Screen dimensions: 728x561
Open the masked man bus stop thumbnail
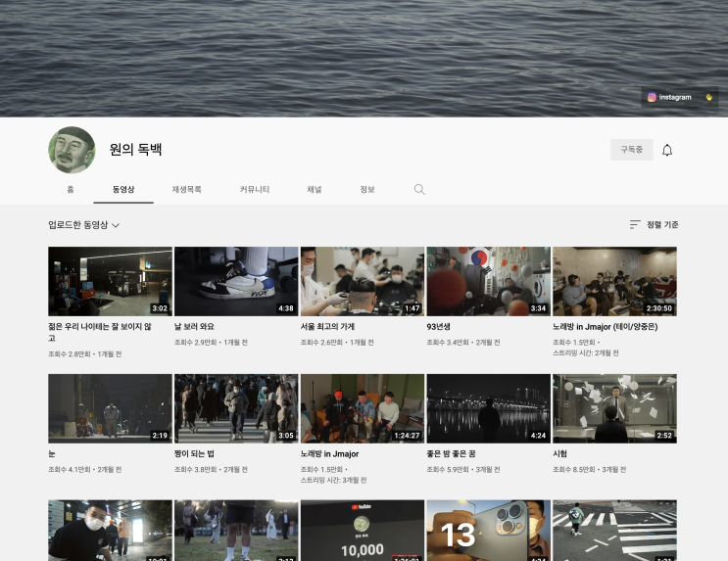click(110, 531)
